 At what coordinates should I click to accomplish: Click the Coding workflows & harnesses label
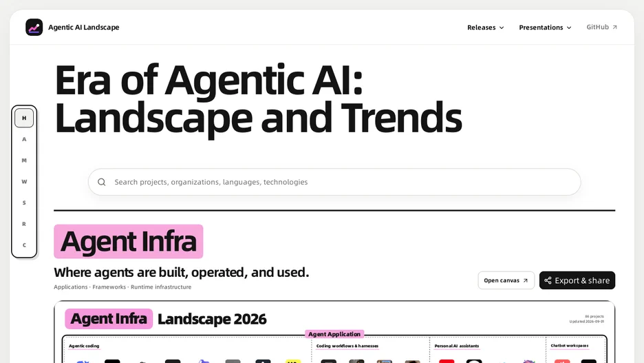pyautogui.click(x=347, y=346)
